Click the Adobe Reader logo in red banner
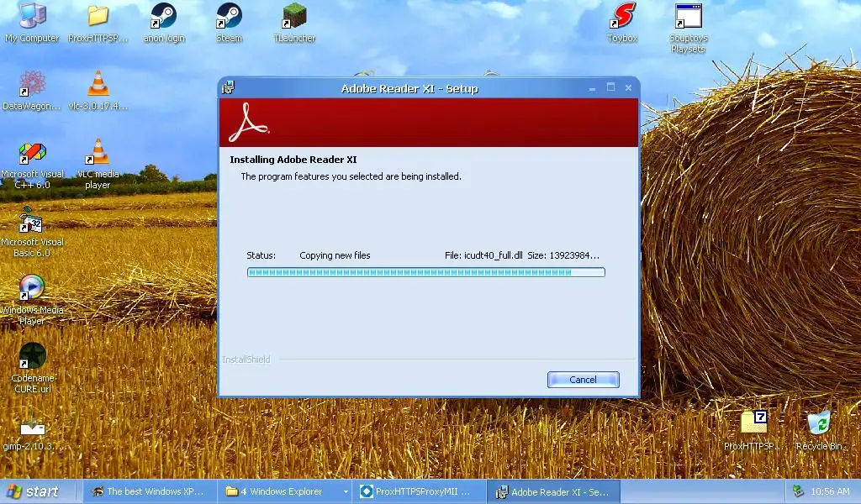861x504 pixels. click(x=249, y=123)
